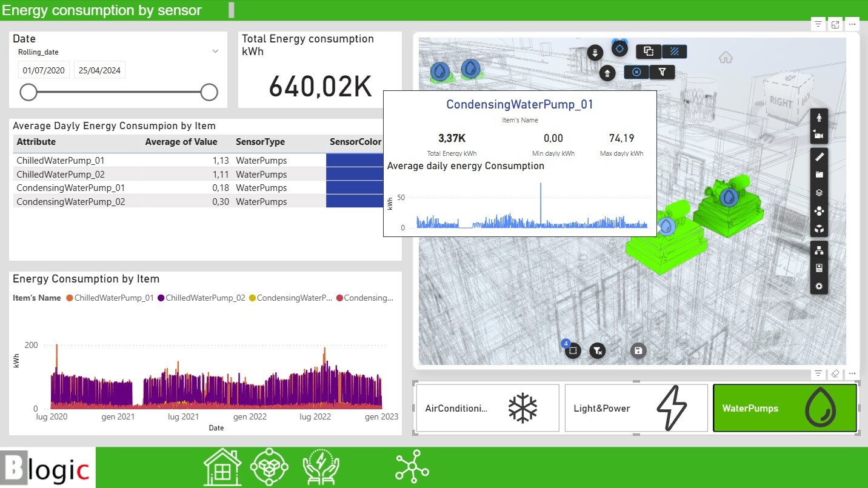Open more options for 3D viewer visual
Image resolution: width=868 pixels, height=488 pixels.
[852, 24]
